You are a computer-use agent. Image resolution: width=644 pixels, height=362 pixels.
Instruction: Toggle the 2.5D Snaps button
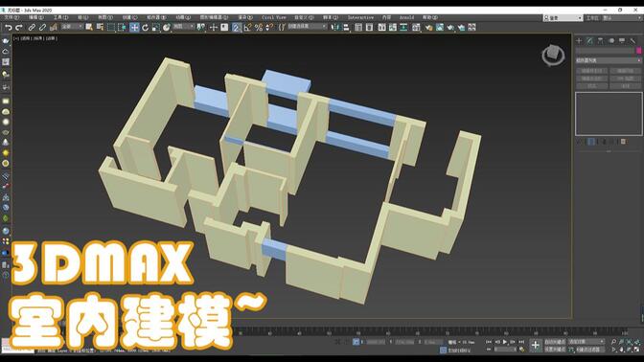[x=236, y=28]
